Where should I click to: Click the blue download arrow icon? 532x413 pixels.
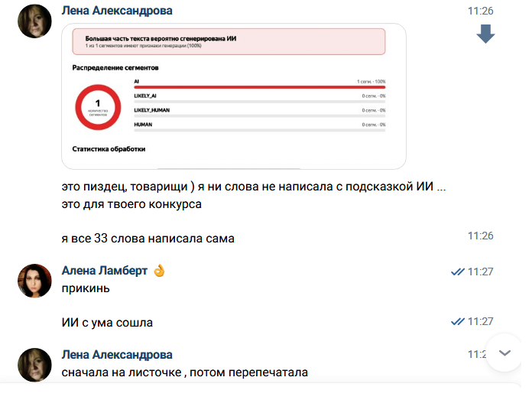pos(485,34)
